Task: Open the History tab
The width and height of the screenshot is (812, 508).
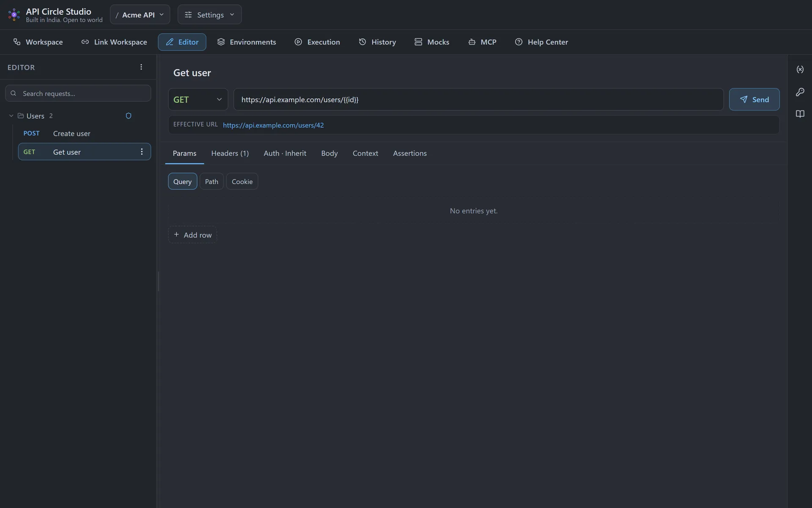Action: pos(377,41)
